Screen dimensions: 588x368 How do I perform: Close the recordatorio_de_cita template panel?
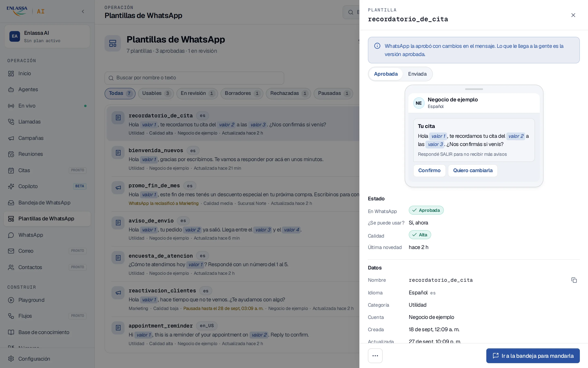click(573, 15)
